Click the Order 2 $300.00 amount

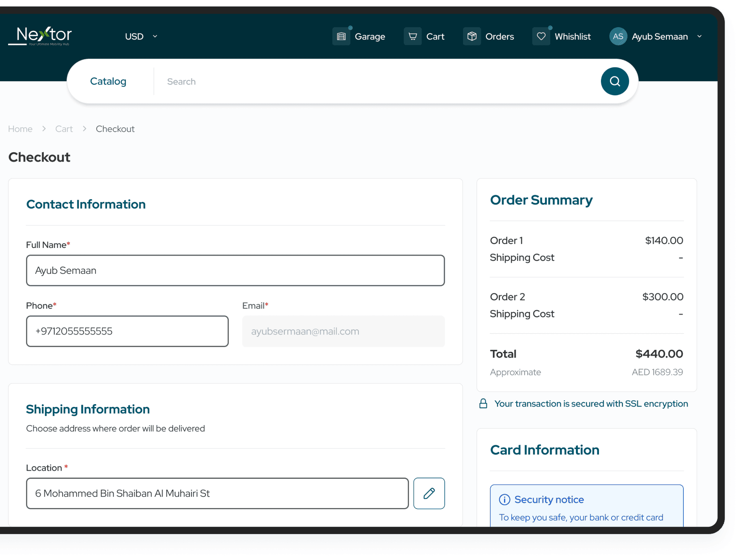click(663, 297)
